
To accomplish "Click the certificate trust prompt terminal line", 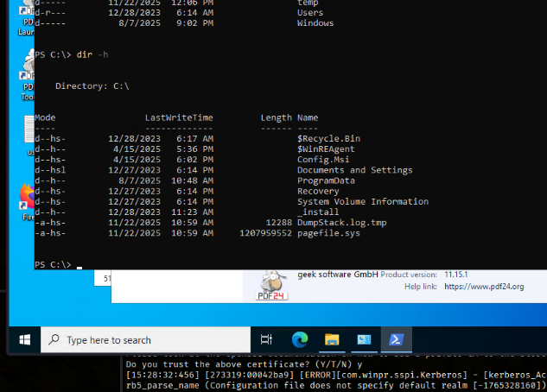I will [x=244, y=364].
